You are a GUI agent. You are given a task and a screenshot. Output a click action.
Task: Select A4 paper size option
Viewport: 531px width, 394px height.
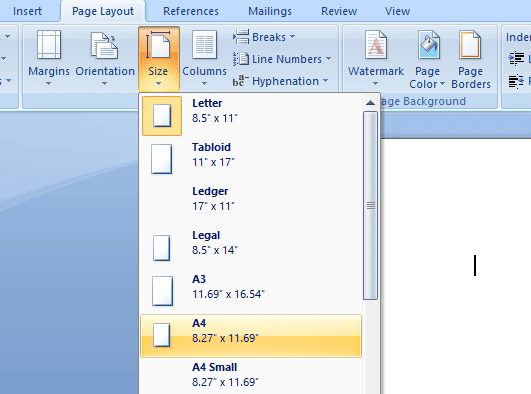click(x=251, y=335)
